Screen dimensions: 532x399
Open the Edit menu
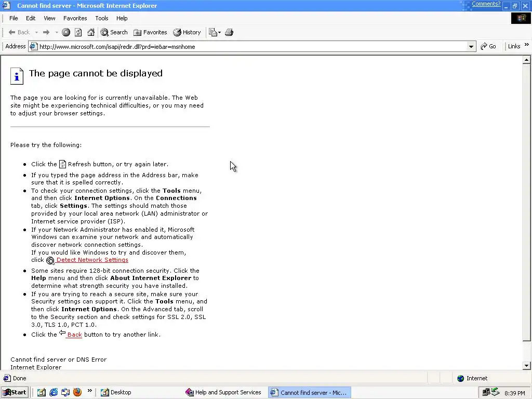point(31,18)
